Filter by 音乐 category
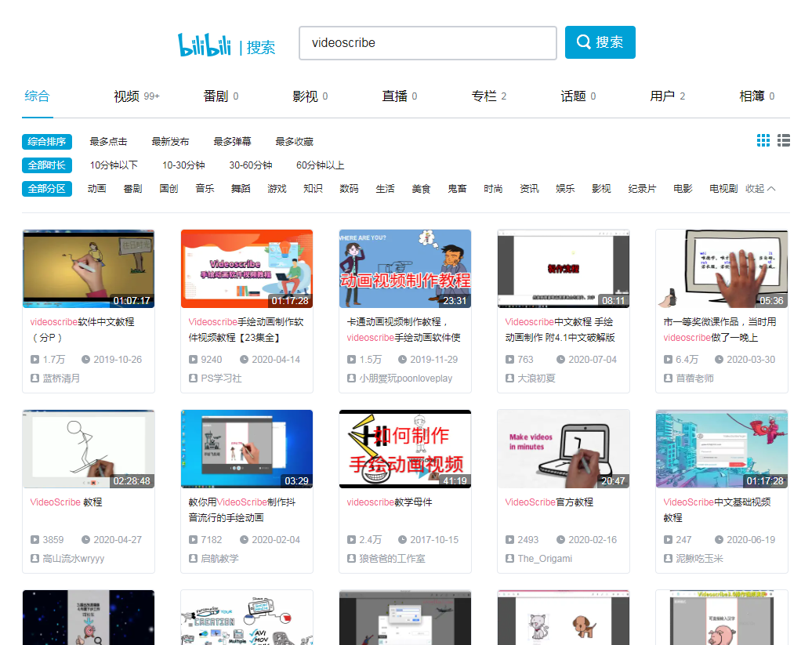 [205, 188]
